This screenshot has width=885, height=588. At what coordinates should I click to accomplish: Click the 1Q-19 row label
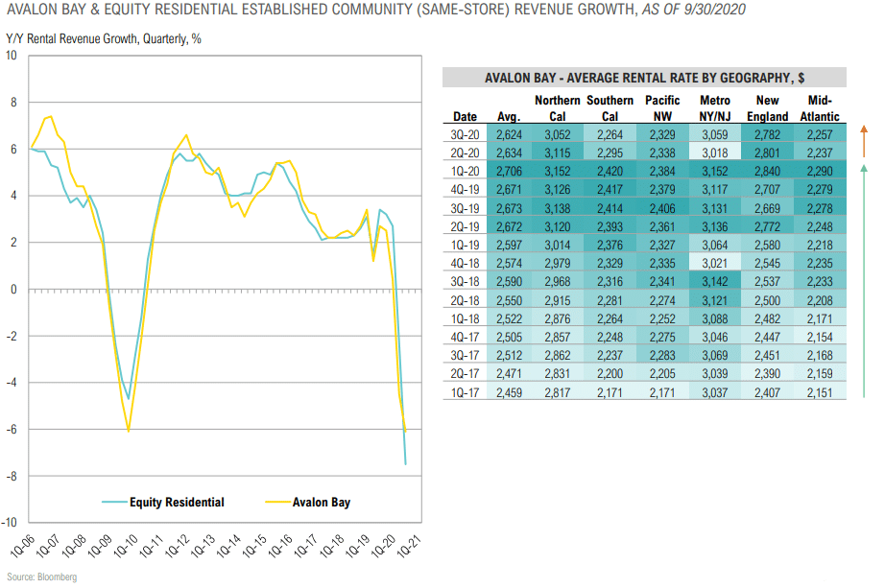[x=465, y=245]
